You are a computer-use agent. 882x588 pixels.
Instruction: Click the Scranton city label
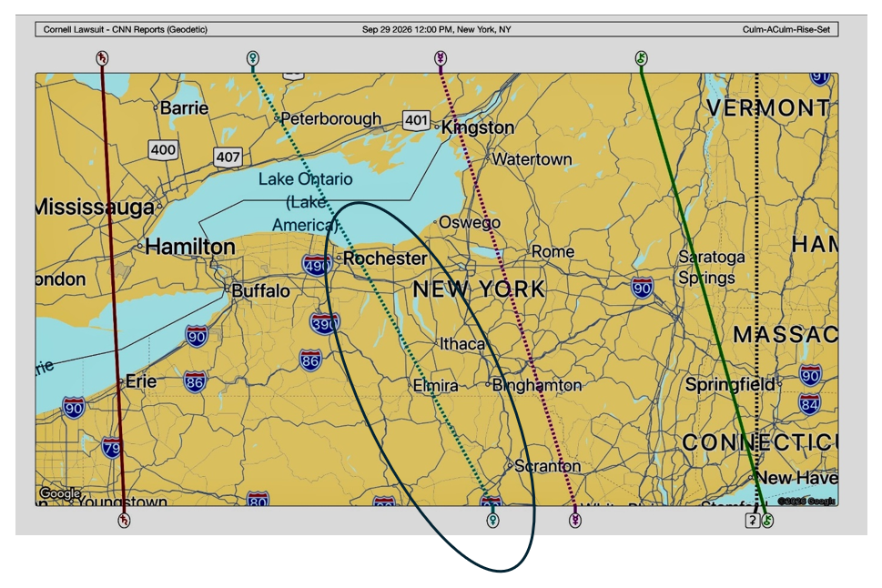[x=547, y=466]
